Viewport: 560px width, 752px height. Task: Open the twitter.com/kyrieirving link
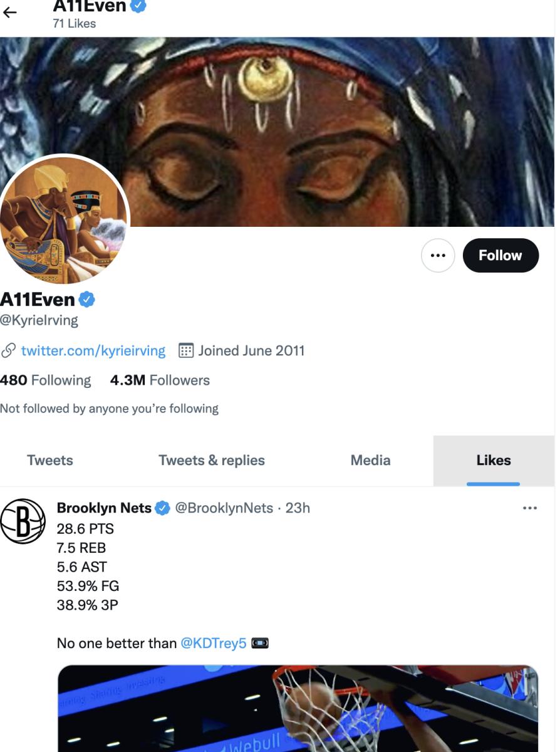pos(93,351)
